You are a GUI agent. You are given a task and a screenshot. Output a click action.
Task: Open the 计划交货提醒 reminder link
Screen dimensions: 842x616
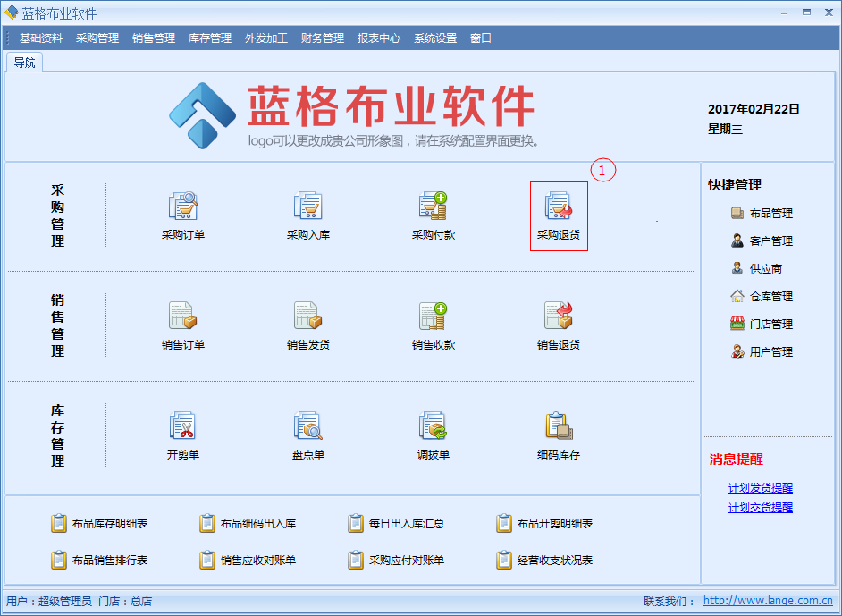(x=761, y=508)
